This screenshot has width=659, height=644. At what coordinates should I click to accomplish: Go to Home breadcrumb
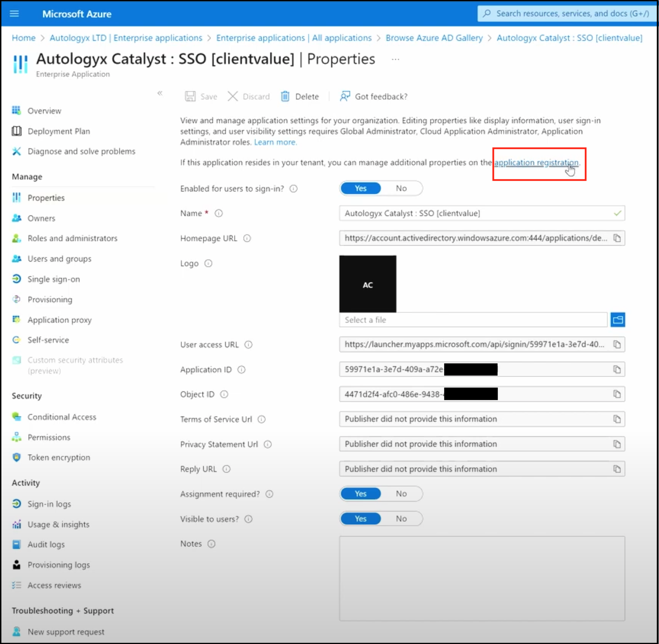[24, 38]
